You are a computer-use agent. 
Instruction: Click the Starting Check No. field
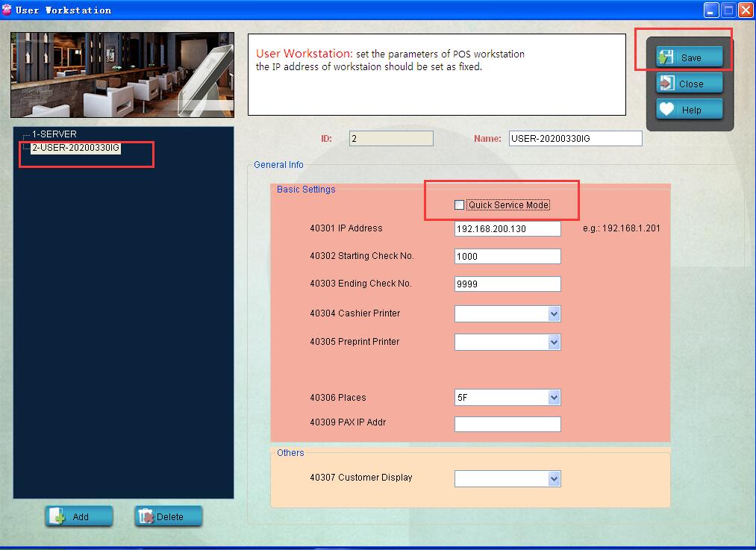tap(507, 256)
